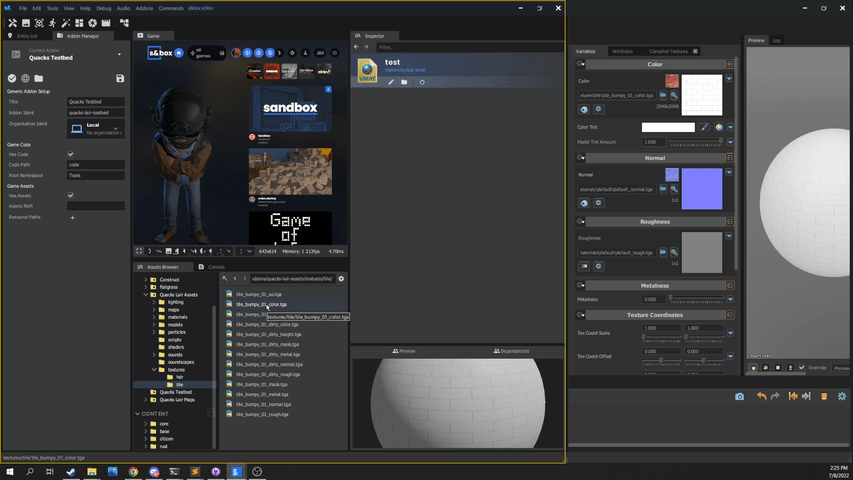Click browse icon beside color texture path

click(x=663, y=95)
